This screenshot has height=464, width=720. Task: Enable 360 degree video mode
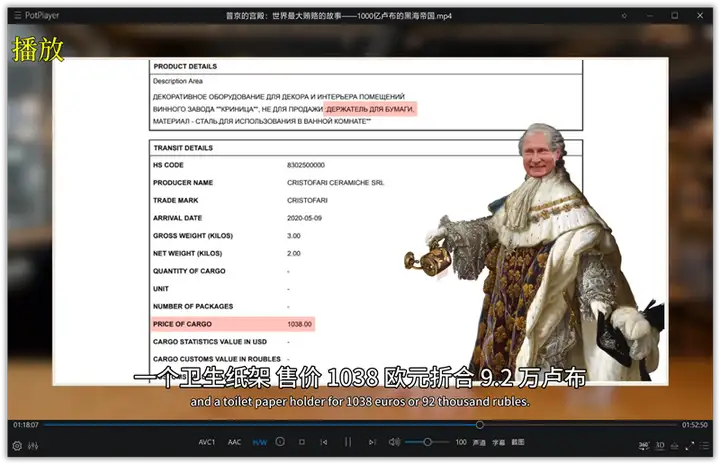point(644,446)
